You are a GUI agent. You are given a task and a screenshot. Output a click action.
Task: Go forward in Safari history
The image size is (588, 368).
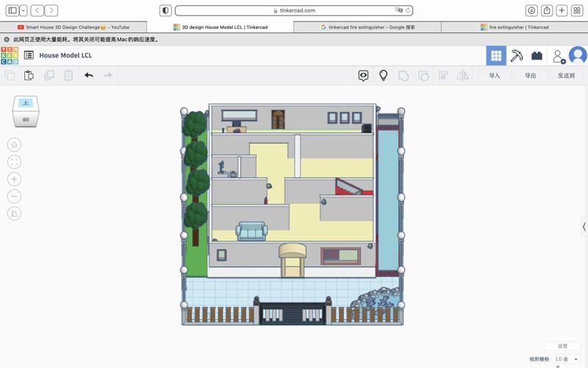coord(51,10)
